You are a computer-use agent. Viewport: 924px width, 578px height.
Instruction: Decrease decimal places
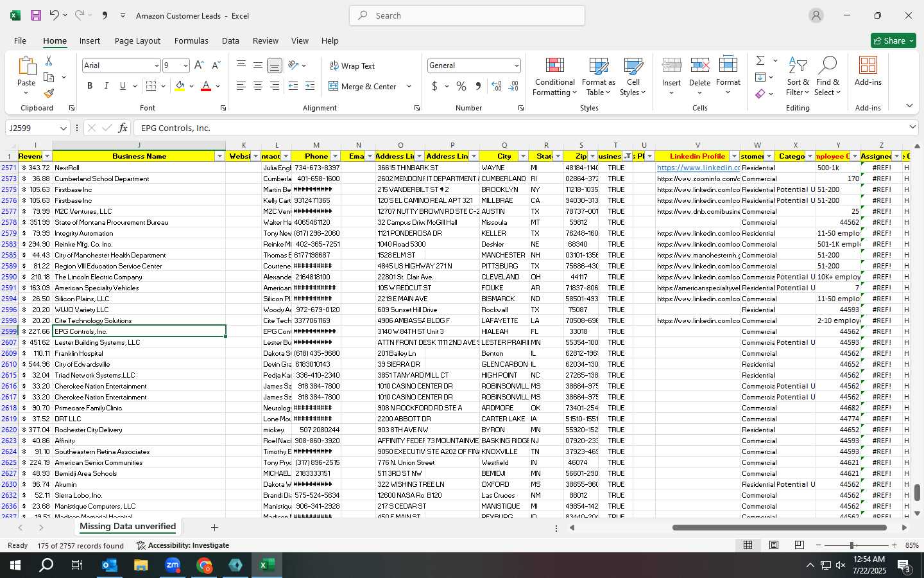point(513,86)
